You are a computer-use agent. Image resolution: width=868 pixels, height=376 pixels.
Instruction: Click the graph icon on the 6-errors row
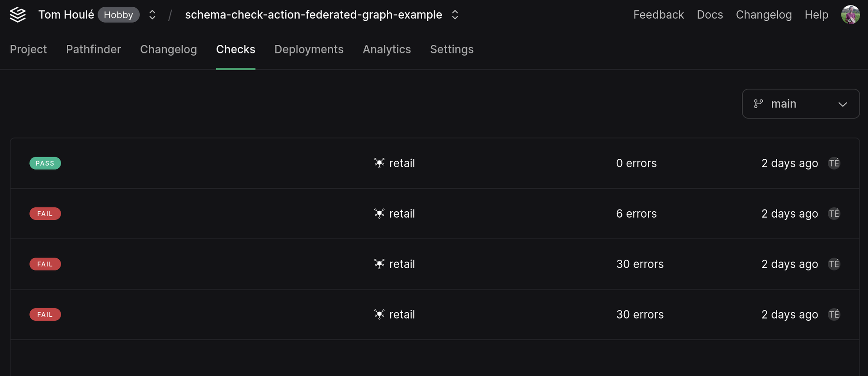point(380,214)
